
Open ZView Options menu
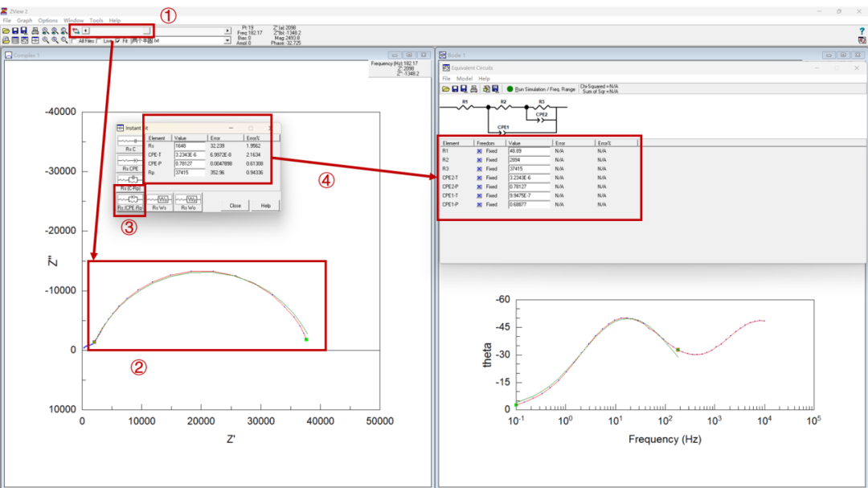tap(47, 20)
